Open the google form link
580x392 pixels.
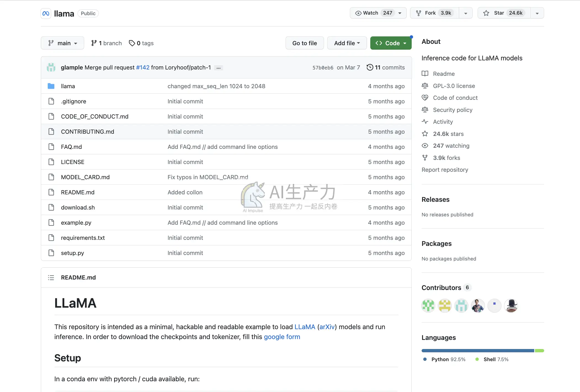coord(282,337)
